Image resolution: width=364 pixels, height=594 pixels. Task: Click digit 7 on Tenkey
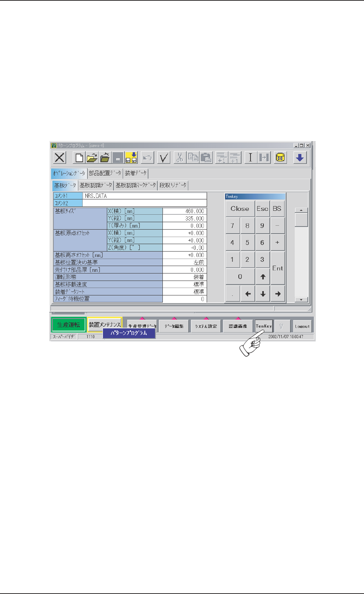(232, 226)
